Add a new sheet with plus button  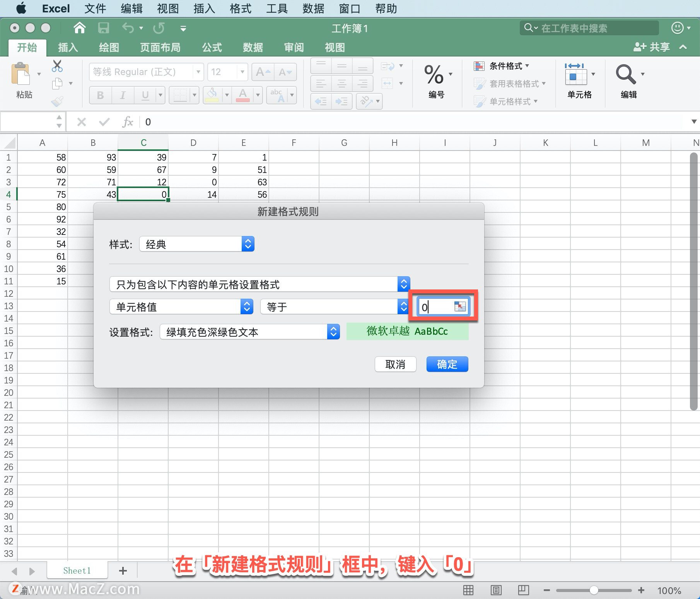[123, 570]
